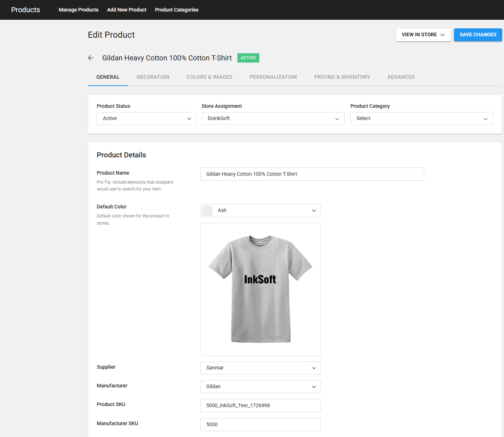Screen dimensions: 504x437
Task: Click the VIEW IN STORE chevron arrow
Action: click(442, 35)
